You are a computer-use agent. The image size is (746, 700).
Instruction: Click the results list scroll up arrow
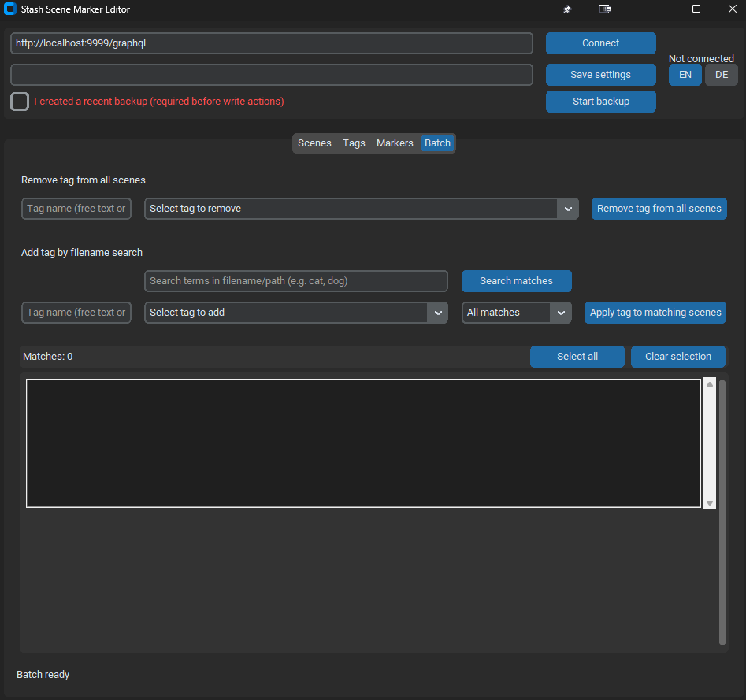709,385
